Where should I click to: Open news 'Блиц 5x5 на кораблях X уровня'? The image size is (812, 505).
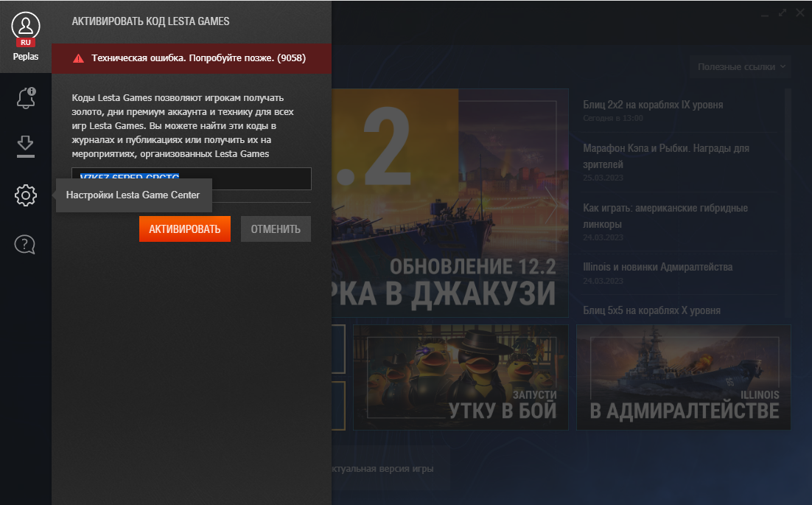(x=651, y=310)
